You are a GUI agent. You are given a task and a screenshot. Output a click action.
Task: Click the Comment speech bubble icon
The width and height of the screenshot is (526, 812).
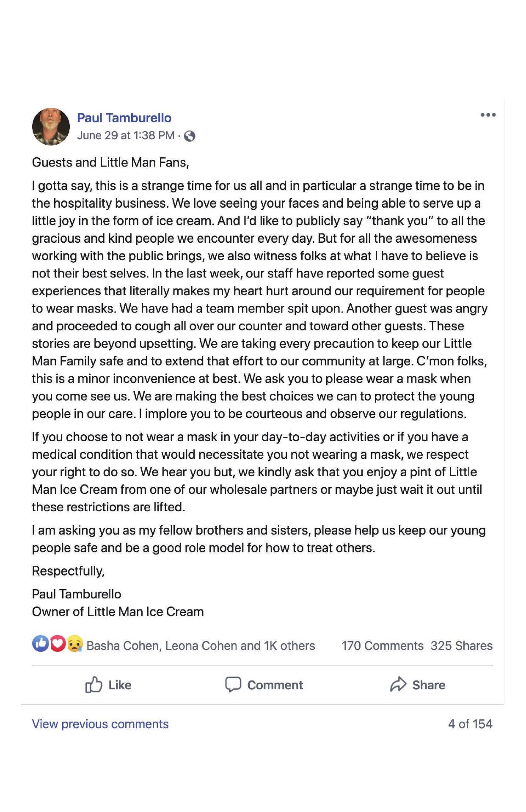(233, 684)
